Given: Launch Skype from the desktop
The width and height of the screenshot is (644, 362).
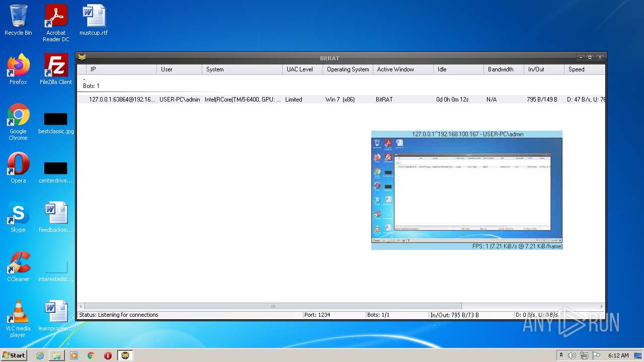Looking at the screenshot, I should click(x=18, y=217).
